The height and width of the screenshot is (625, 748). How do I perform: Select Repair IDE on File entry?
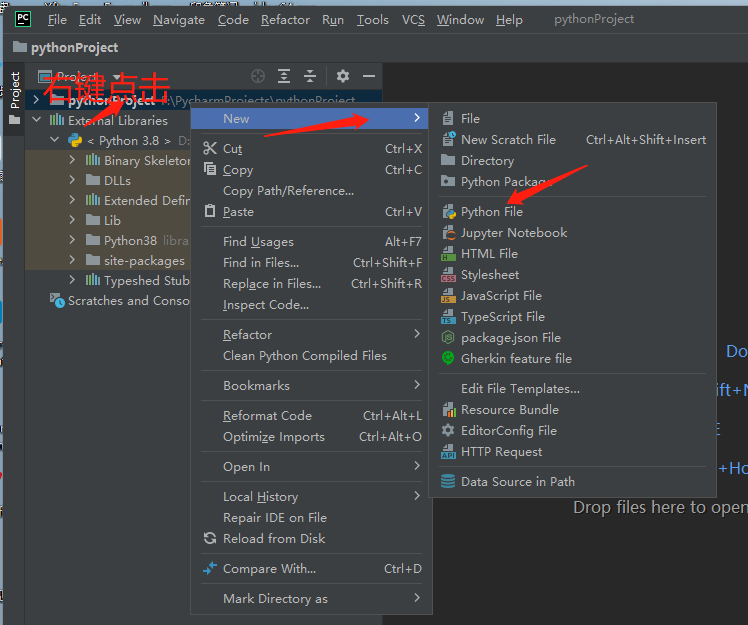pos(312,518)
